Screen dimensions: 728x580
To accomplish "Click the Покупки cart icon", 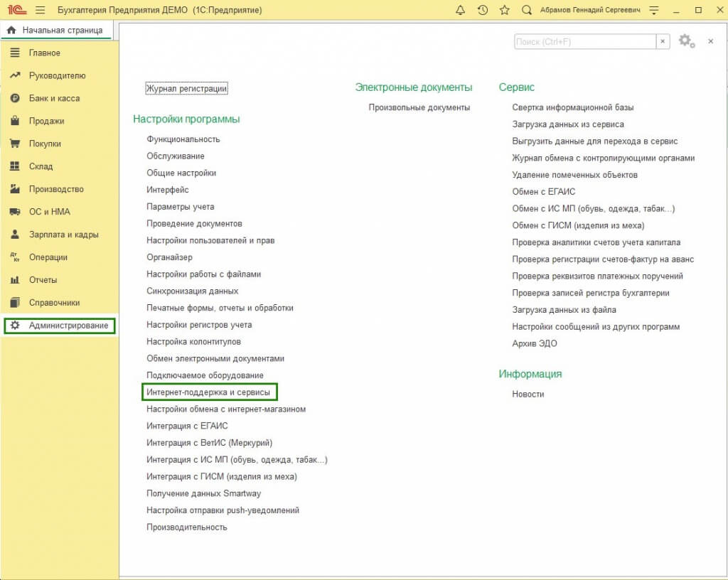I will (x=15, y=144).
